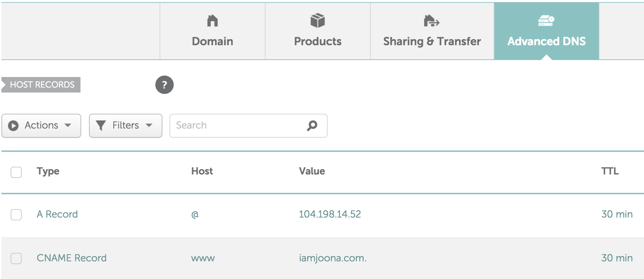Click the box icon above Products
644x279 pixels.
(317, 20)
